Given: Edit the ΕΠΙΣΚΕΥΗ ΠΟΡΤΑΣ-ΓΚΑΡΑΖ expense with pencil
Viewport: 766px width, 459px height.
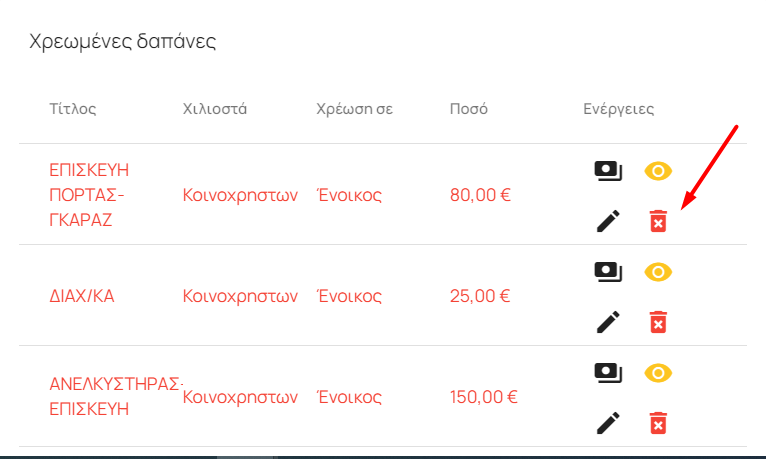Looking at the screenshot, I should click(608, 221).
